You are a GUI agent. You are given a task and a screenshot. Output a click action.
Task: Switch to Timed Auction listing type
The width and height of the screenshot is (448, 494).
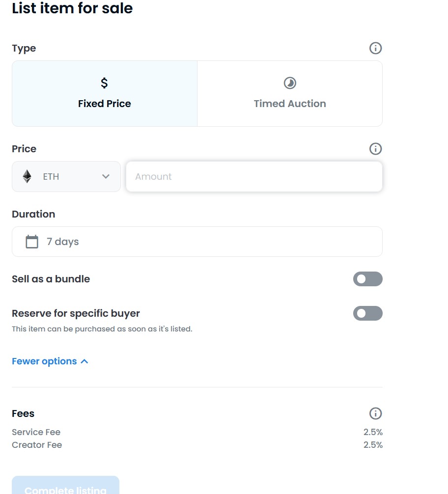pyautogui.click(x=290, y=94)
